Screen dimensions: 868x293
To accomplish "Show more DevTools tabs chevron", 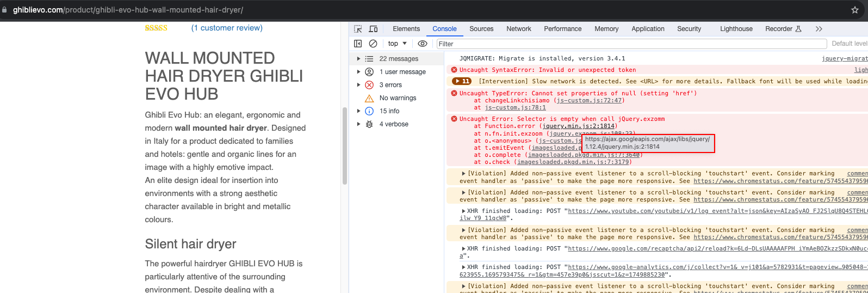I will 819,29.
